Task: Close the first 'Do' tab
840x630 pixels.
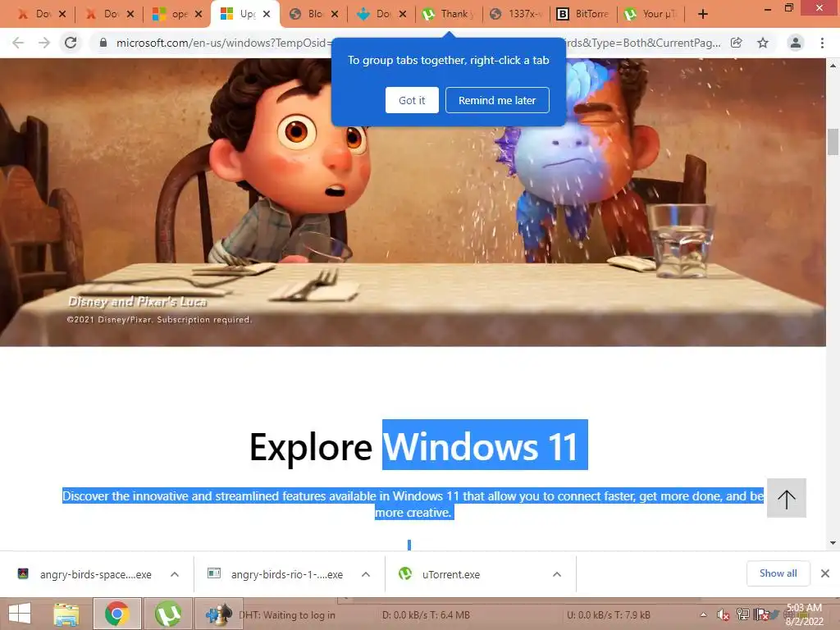Action: click(x=62, y=14)
